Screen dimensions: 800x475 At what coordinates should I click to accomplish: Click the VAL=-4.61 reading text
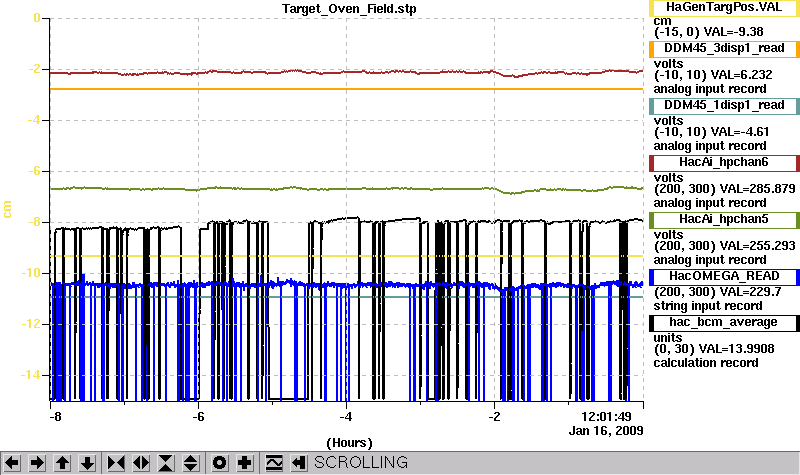tap(739, 132)
